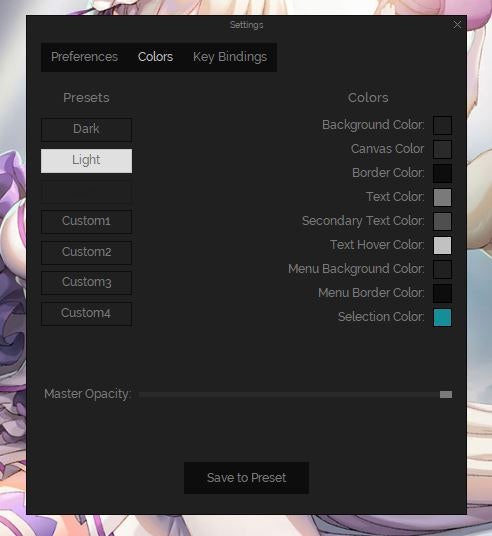
Task: Change the teal Selection Color swatch
Action: click(442, 317)
